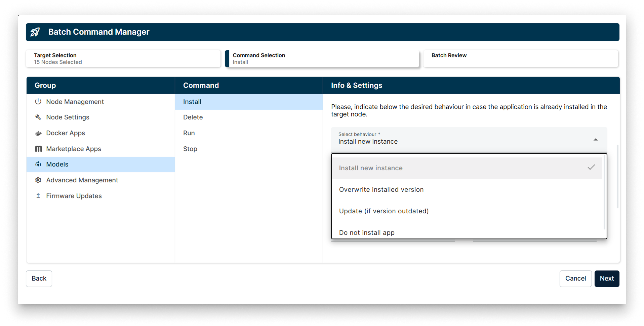Click the Next button
Viewport: 644px width, 326px height.
606,278
